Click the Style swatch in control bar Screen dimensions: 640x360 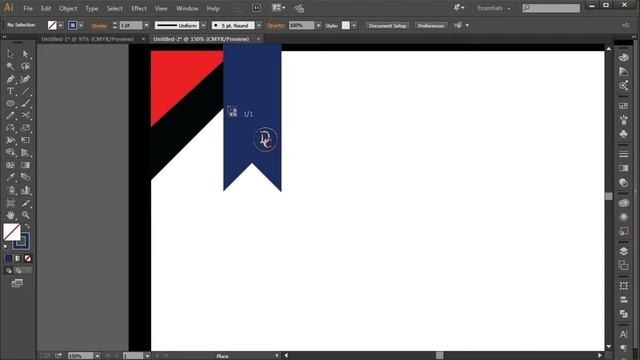click(346, 25)
